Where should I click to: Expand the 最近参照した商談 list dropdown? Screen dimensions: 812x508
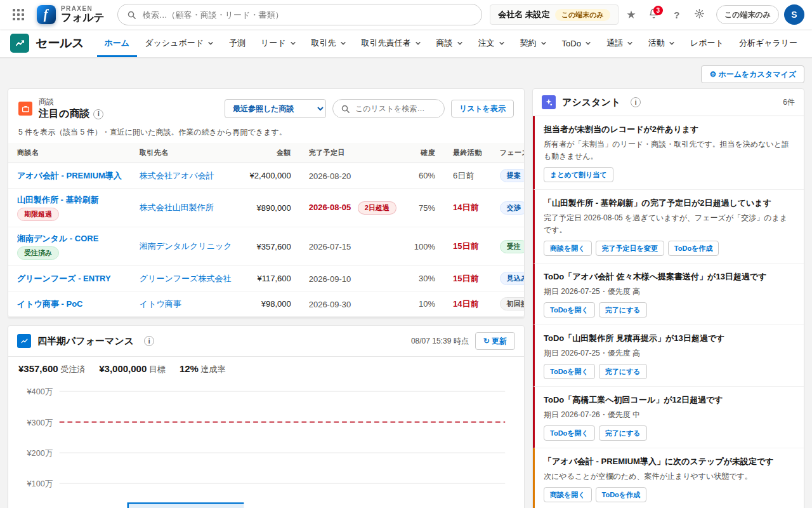[x=275, y=109]
